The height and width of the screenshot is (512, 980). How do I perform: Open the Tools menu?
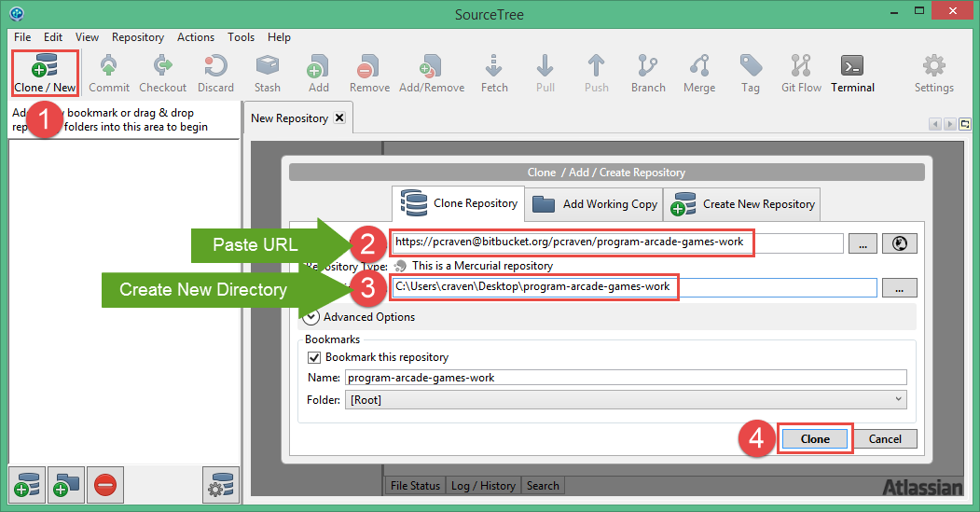click(241, 37)
